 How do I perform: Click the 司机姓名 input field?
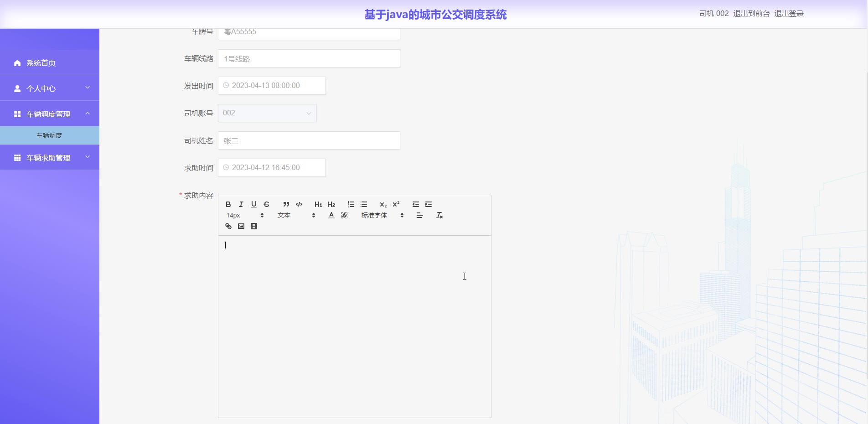coord(309,140)
